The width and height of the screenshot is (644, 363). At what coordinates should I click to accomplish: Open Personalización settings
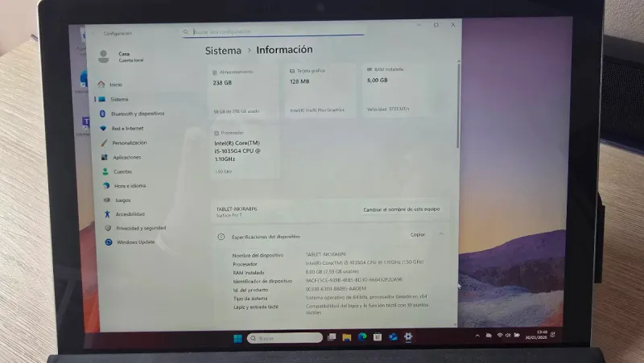pyautogui.click(x=130, y=143)
